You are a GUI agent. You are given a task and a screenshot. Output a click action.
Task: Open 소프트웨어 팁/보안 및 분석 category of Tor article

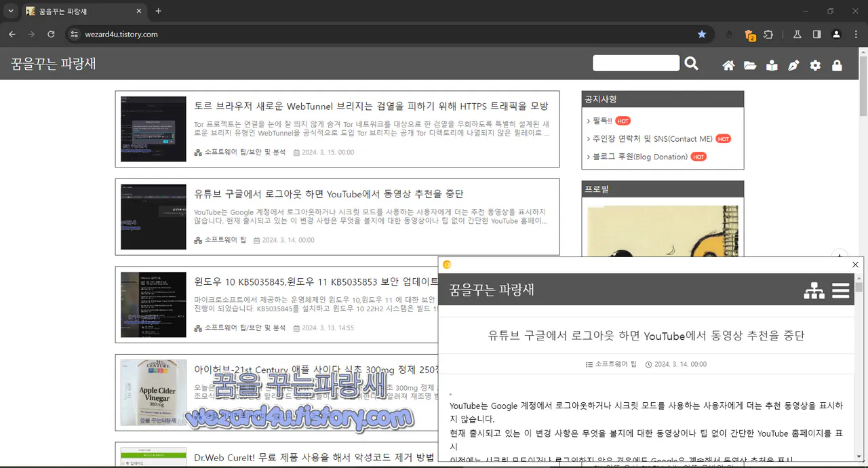(x=245, y=153)
